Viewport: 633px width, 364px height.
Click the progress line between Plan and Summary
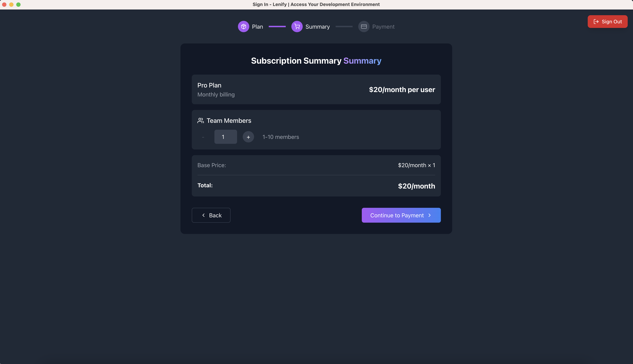point(277,26)
